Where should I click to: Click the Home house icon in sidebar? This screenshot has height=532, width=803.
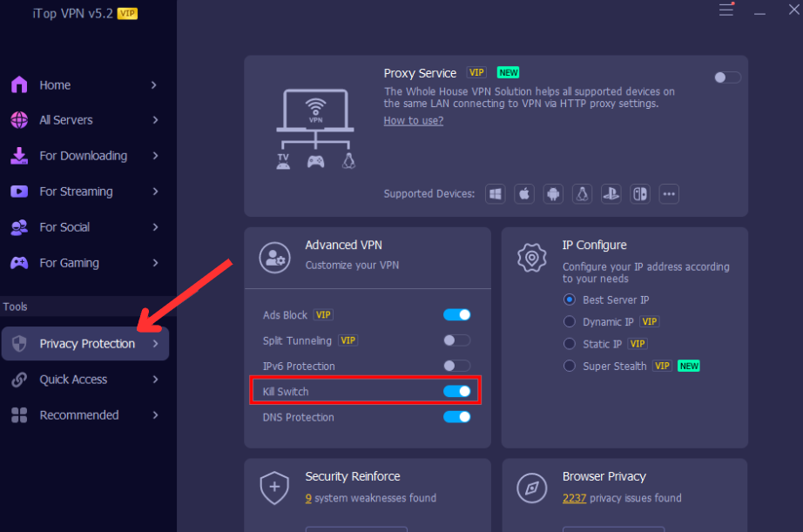(19, 84)
